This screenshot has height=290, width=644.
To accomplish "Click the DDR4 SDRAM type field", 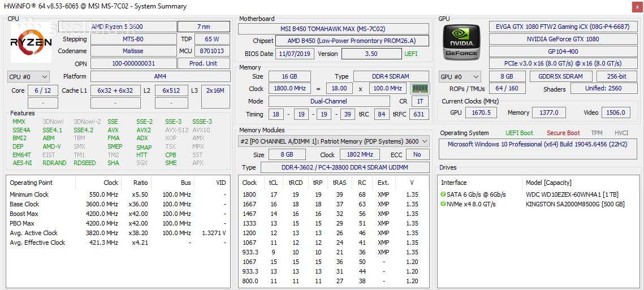I will [391, 76].
